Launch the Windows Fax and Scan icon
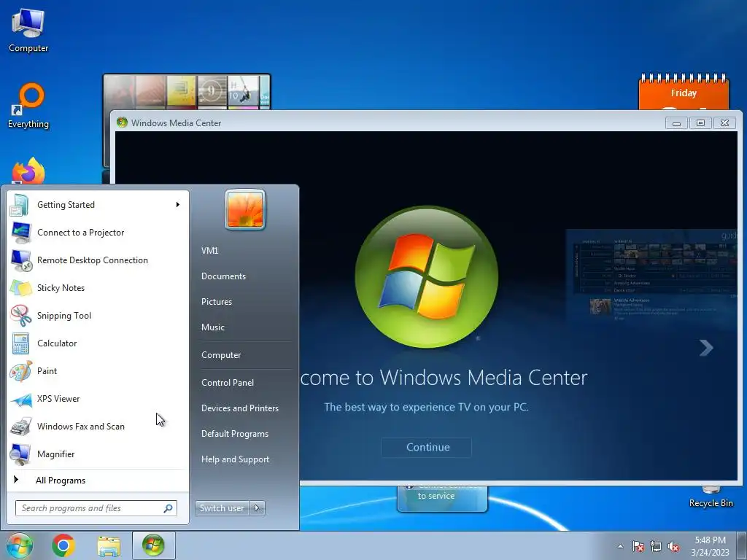 coord(20,427)
